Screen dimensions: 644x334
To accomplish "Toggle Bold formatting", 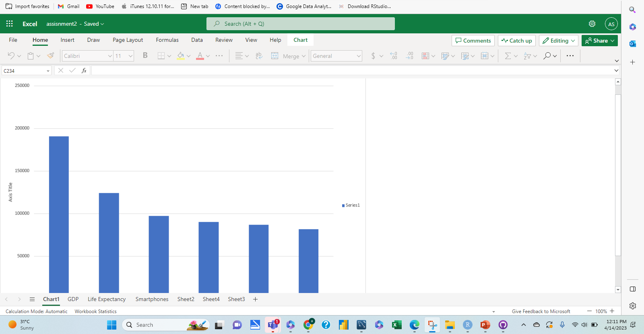I will [x=145, y=55].
